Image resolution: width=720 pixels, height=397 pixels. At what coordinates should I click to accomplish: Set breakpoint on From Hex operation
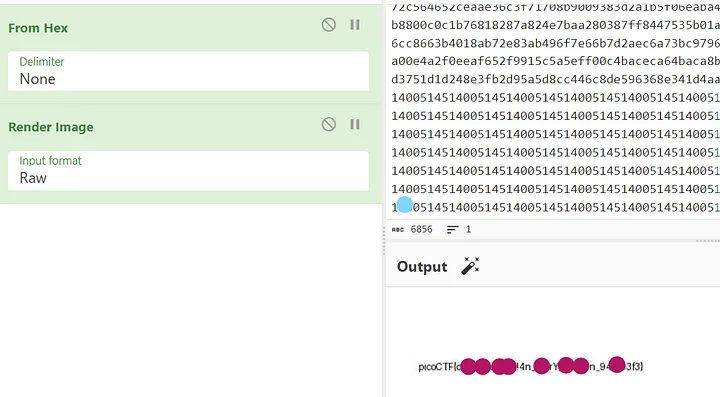coord(355,25)
